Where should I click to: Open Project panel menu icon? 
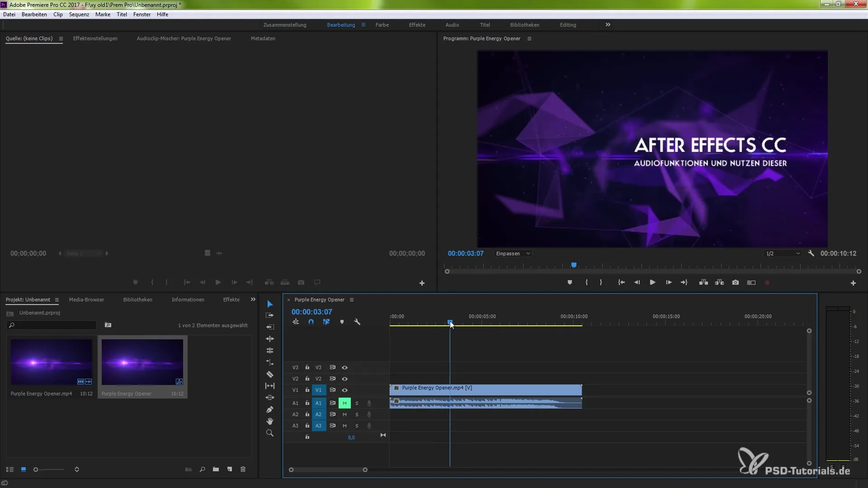point(57,300)
